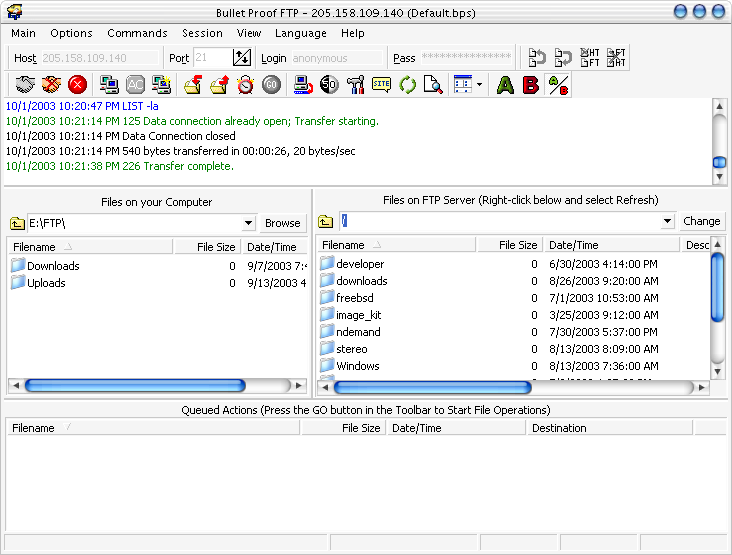The height and width of the screenshot is (555, 732).
Task: Sort queue by Destination column header
Action: pos(609,428)
